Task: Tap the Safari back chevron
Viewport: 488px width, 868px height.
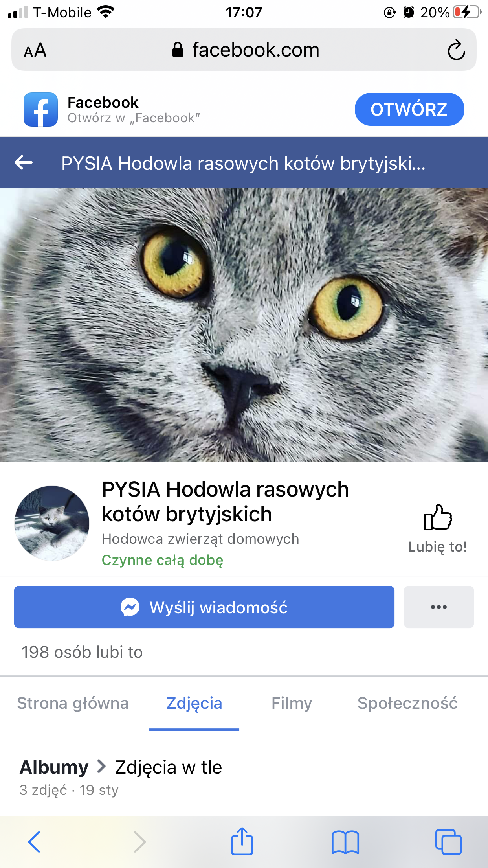Action: click(x=34, y=842)
